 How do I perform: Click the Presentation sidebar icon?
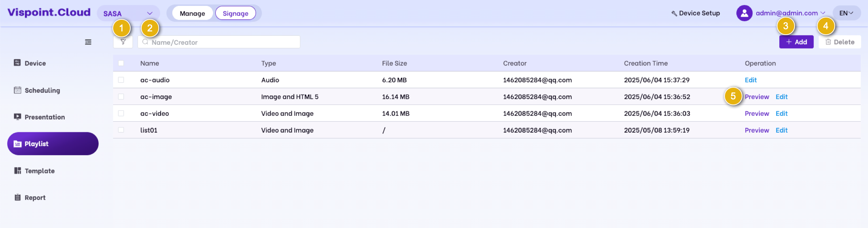tap(17, 117)
